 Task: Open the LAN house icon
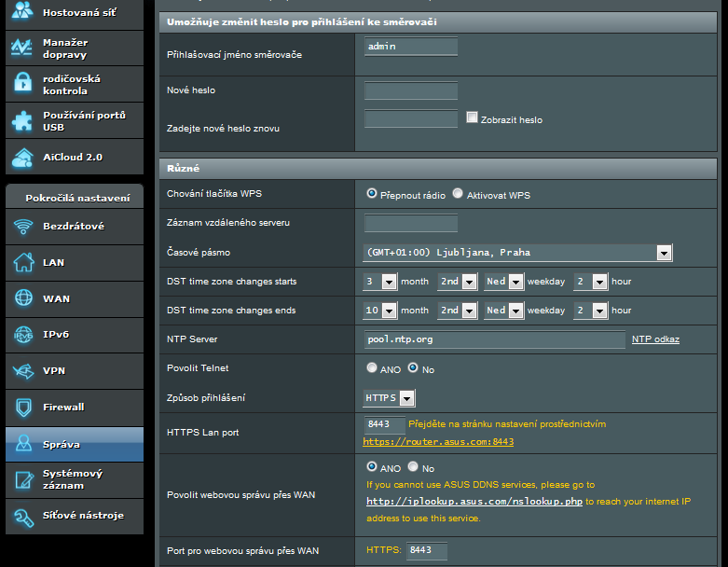23,263
